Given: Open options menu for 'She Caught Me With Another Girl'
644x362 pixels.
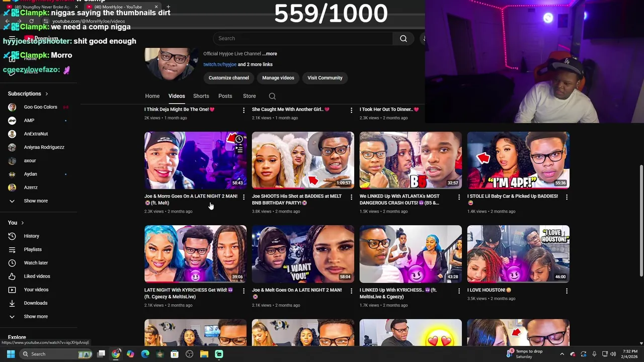Looking at the screenshot, I should point(351,110).
